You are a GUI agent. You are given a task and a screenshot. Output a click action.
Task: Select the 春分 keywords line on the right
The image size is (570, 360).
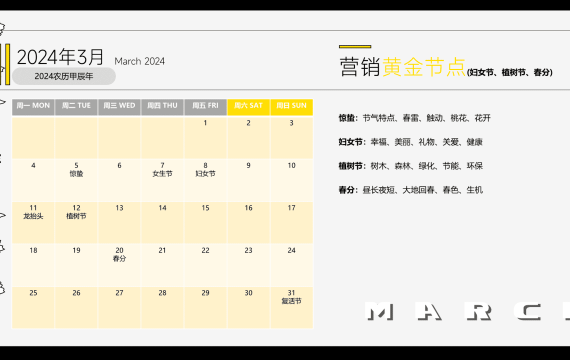click(x=411, y=190)
